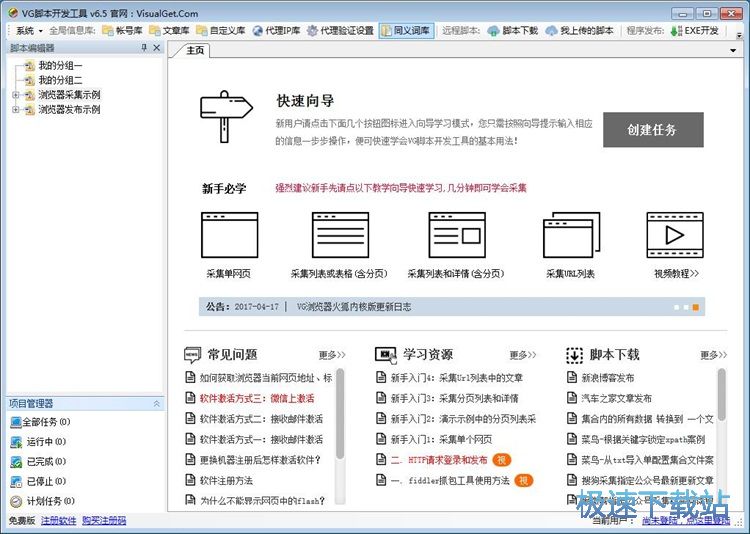Open 代理验证设置 settings

340,31
